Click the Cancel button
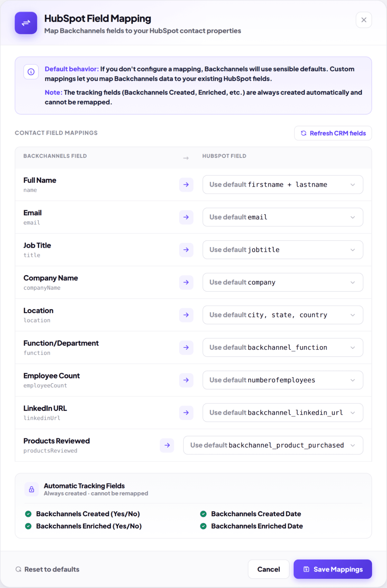Image resolution: width=387 pixels, height=588 pixels. [x=268, y=569]
